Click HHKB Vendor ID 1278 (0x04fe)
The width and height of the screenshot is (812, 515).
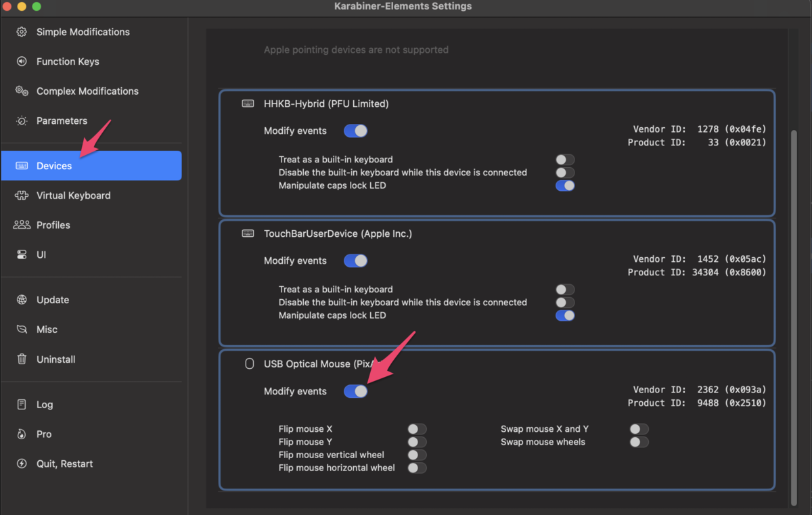700,129
